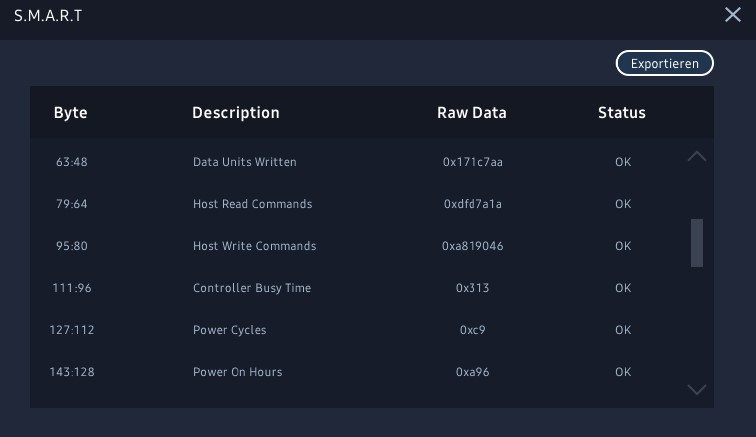Click OK status for Host Read Commands
Viewport: 756px width, 437px height.
click(x=622, y=204)
